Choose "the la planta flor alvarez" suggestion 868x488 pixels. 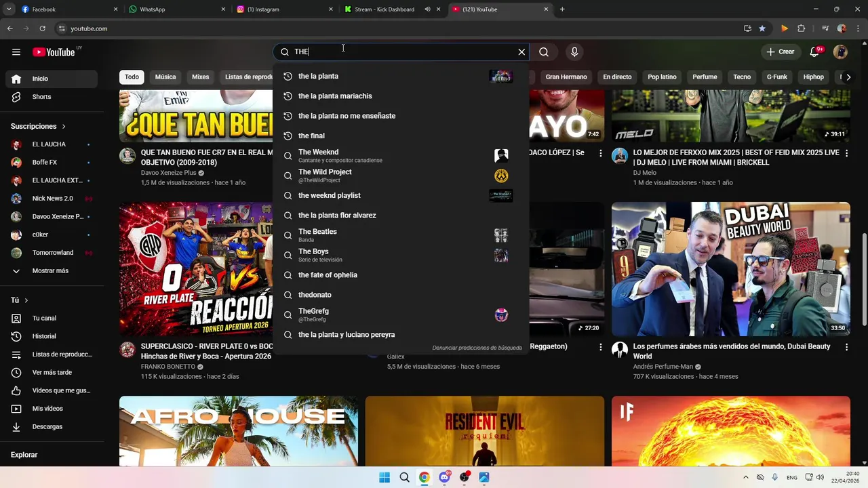(x=401, y=216)
